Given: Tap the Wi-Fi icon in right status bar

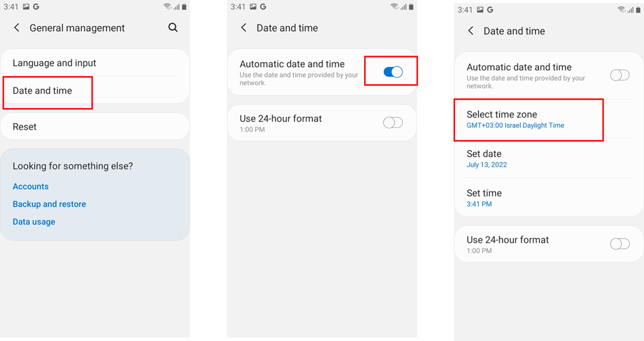Looking at the screenshot, I should coord(621,10).
